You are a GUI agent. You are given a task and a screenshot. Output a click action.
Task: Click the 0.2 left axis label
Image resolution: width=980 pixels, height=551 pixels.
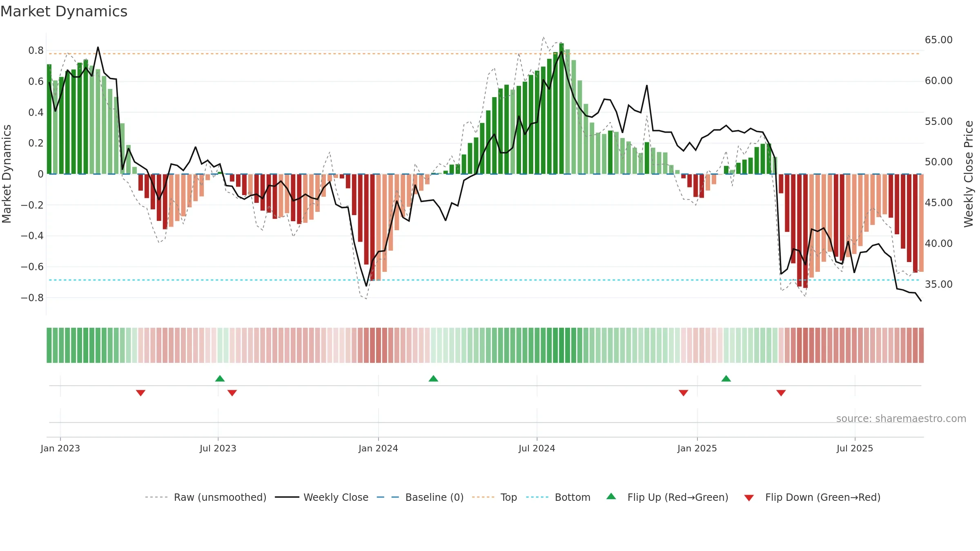pyautogui.click(x=36, y=143)
